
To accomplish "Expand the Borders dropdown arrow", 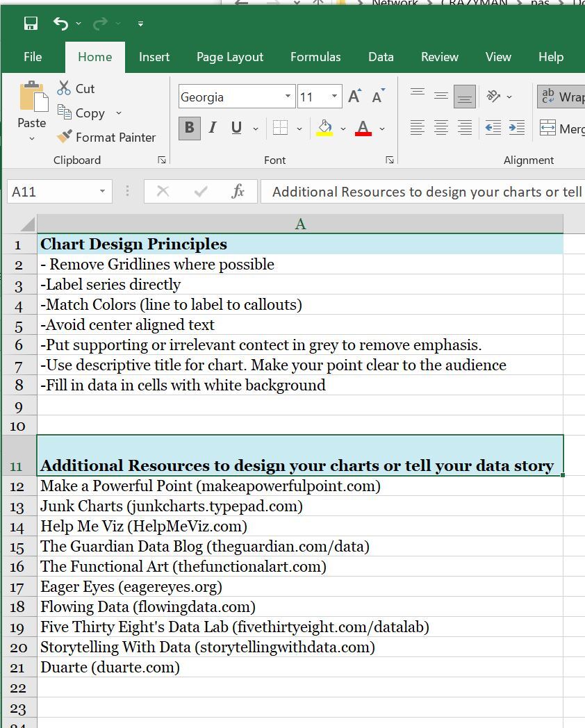I will [299, 129].
